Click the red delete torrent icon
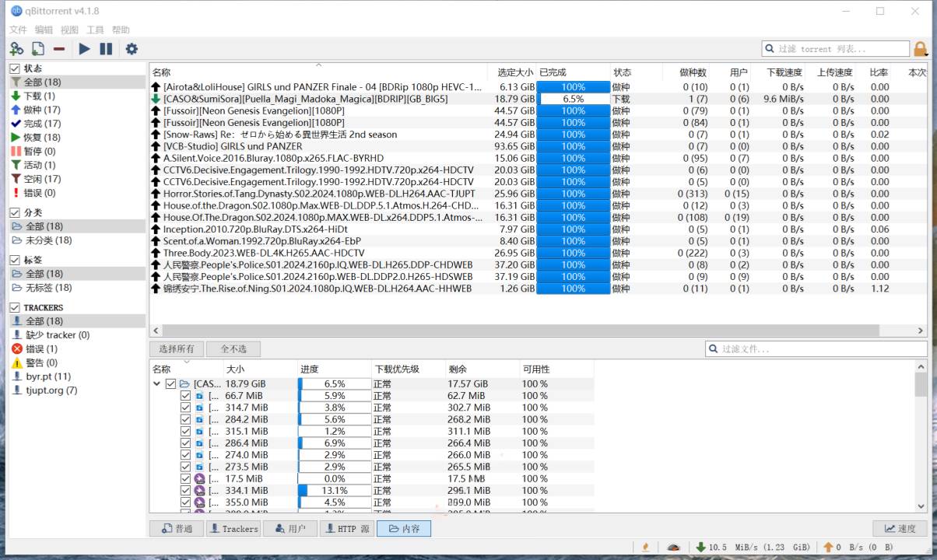937x560 pixels. [x=59, y=49]
